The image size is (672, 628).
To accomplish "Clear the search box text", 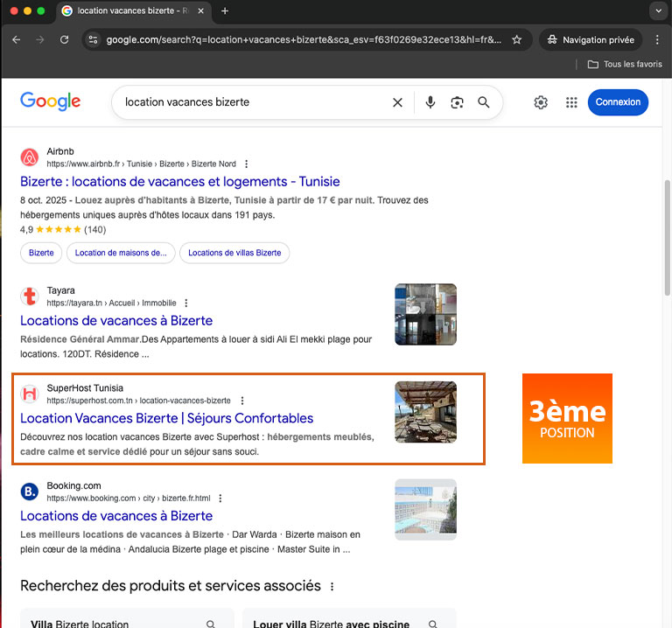I will click(x=397, y=102).
